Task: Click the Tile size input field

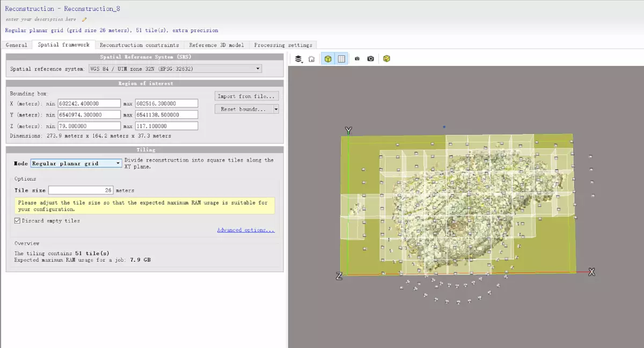Action: tap(81, 190)
